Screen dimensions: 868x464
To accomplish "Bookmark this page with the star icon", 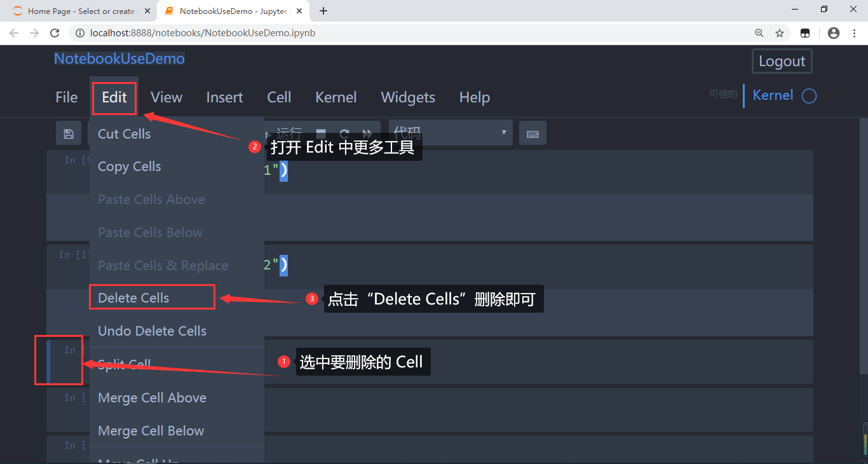I will [x=780, y=33].
